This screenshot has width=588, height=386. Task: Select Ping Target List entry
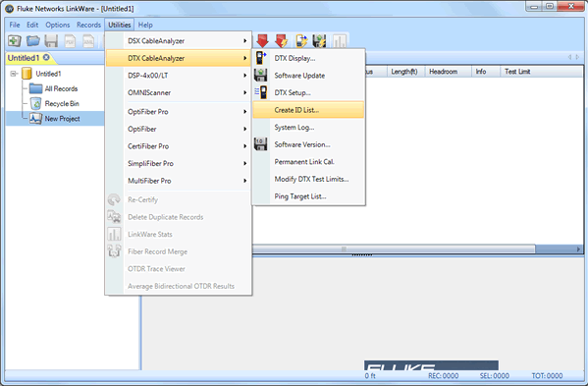click(x=308, y=195)
